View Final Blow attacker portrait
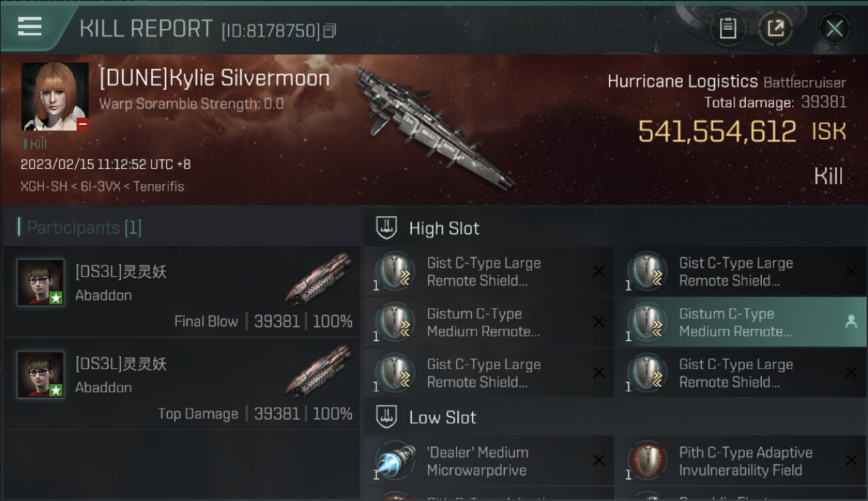The height and width of the screenshot is (501, 868). pyautogui.click(x=41, y=282)
